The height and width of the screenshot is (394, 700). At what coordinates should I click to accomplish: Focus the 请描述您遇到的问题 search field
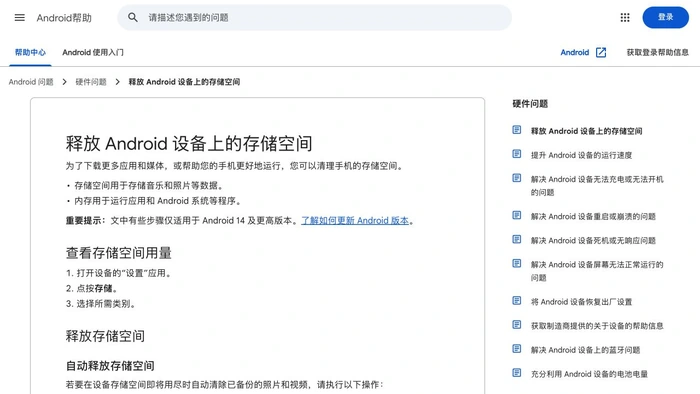point(314,17)
